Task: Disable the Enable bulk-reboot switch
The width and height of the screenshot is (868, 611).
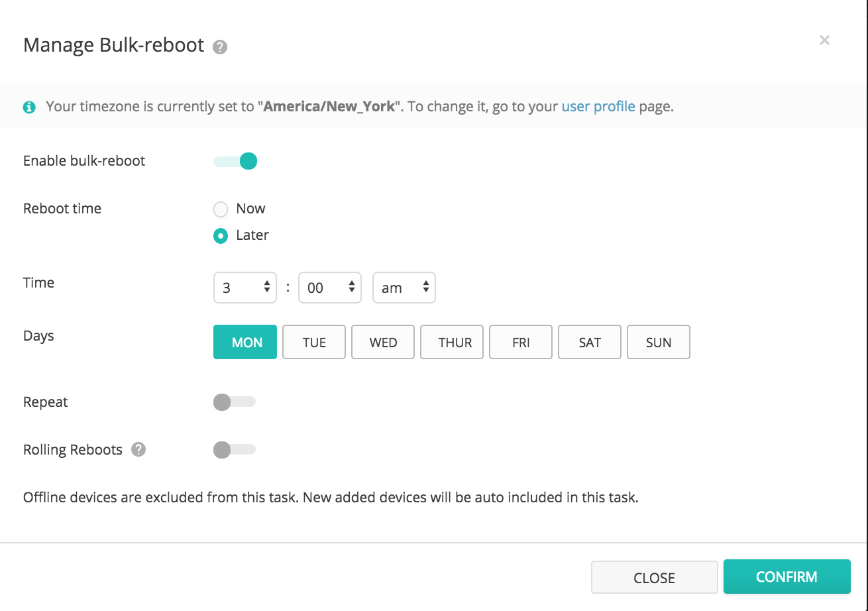Action: [x=235, y=161]
